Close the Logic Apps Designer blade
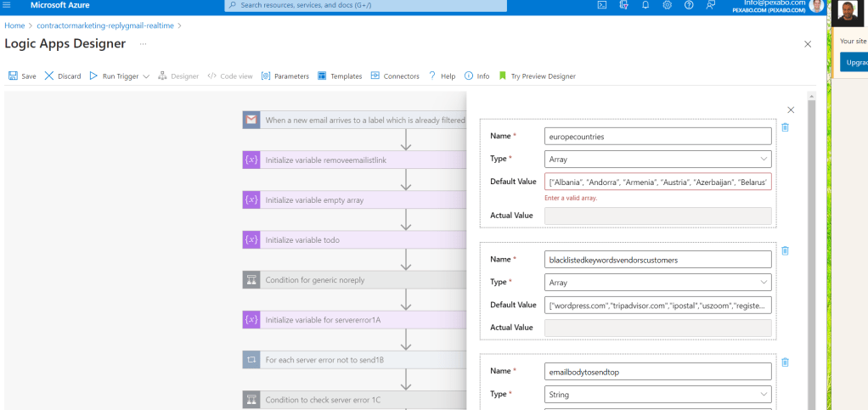Viewport: 868px width, 410px height. (x=808, y=44)
